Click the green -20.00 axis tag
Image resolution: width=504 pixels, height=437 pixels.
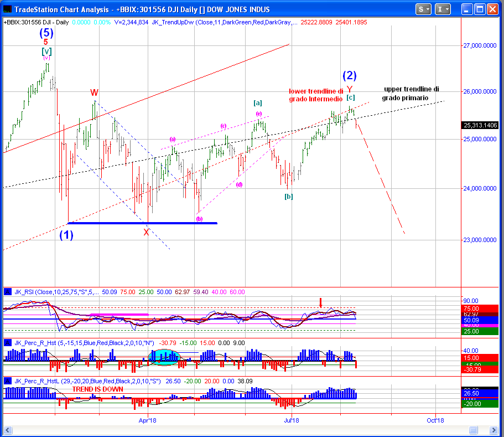480,404
